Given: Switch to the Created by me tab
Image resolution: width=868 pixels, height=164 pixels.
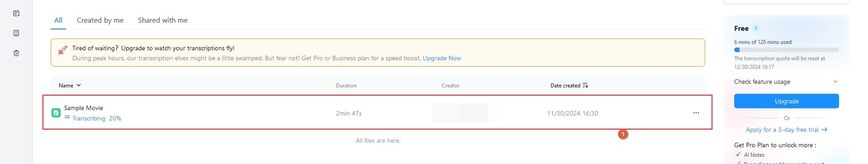Looking at the screenshot, I should click(x=100, y=20).
